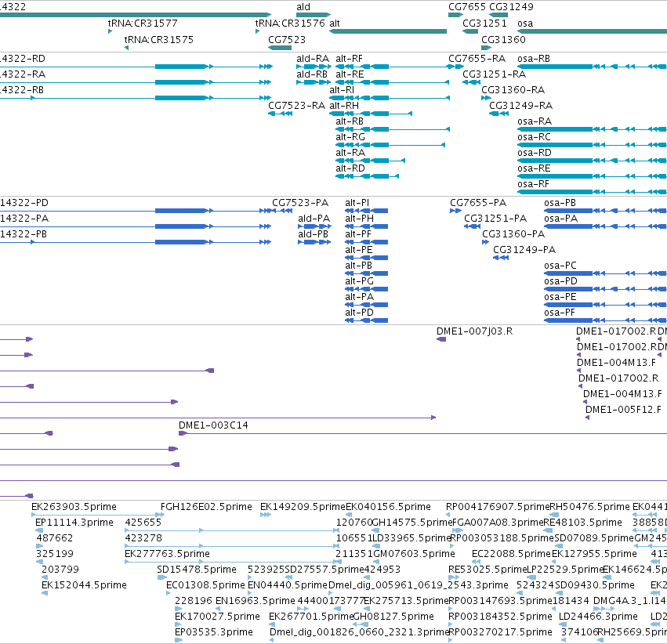The image size is (667, 644).
Task: Select the alt-RG transcript label
Action: (x=350, y=137)
